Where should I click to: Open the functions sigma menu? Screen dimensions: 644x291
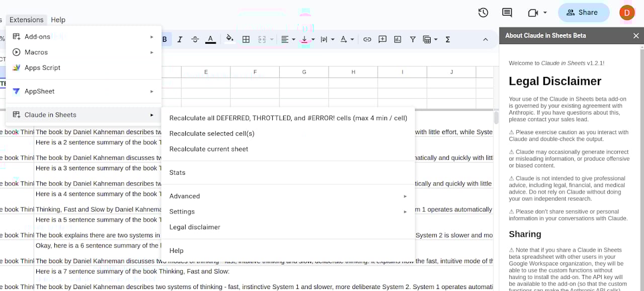click(x=448, y=39)
